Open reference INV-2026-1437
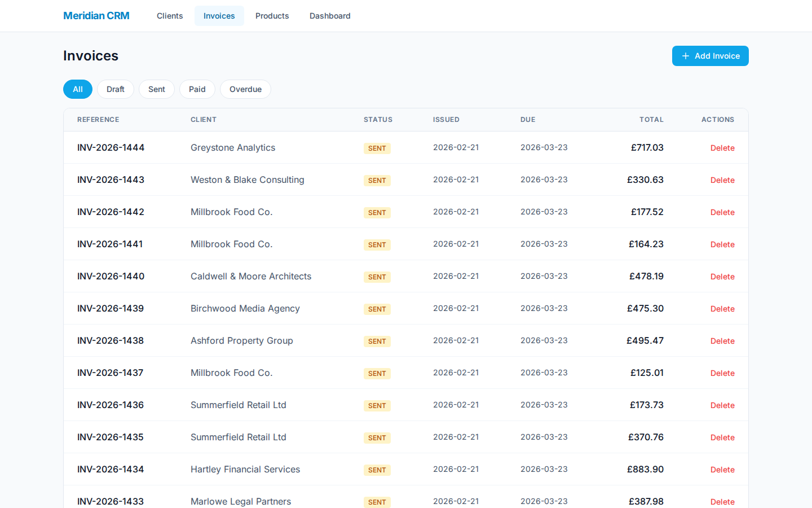Screen dimensions: 812x508 click(110, 373)
